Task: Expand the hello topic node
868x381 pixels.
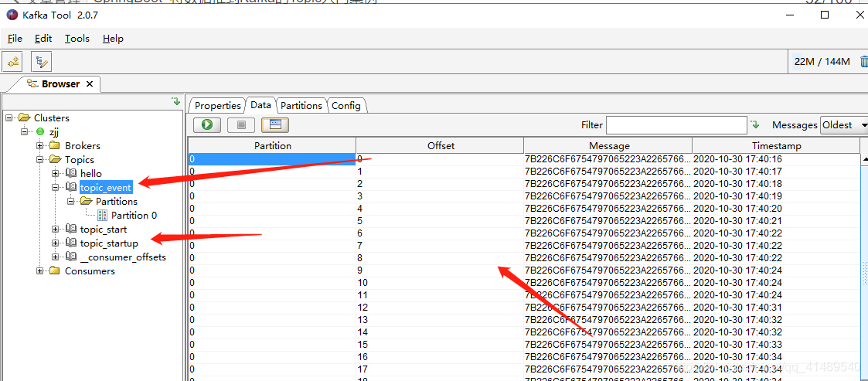Action: 56,173
